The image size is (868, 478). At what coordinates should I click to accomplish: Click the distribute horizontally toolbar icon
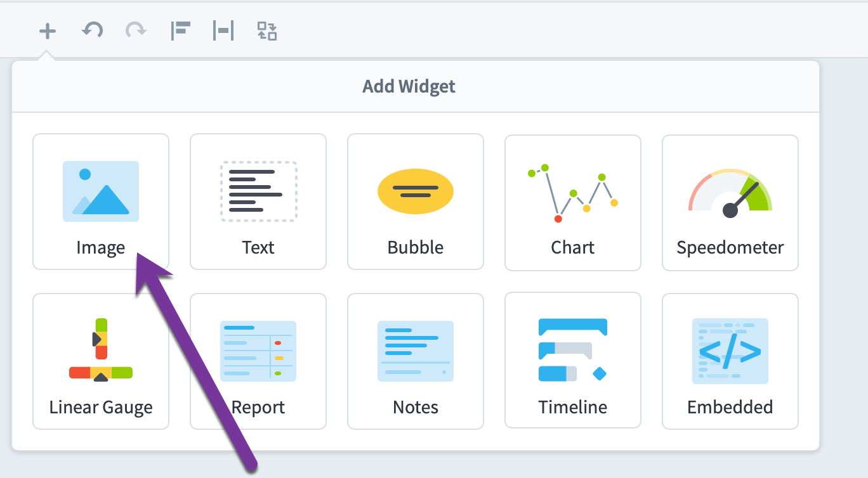pos(223,30)
